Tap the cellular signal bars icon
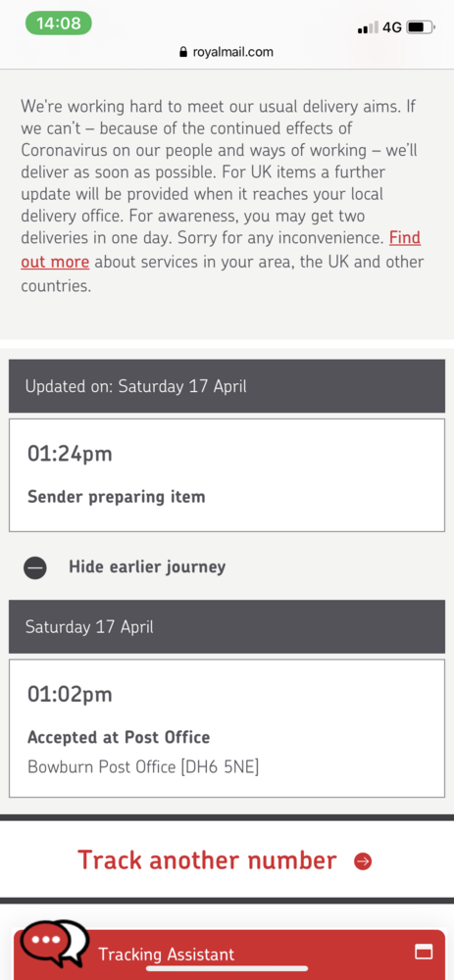The height and width of the screenshot is (980, 454). coord(368,28)
